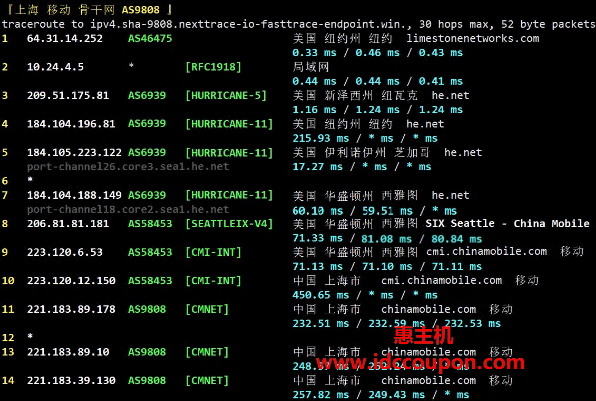Screen dimensions: 596x401
Task: Click SIX Seattle - China Mobile text
Action: 507,223
